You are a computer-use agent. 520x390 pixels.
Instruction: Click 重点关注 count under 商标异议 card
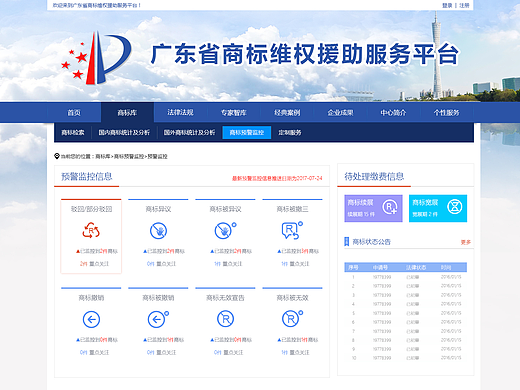(161, 264)
